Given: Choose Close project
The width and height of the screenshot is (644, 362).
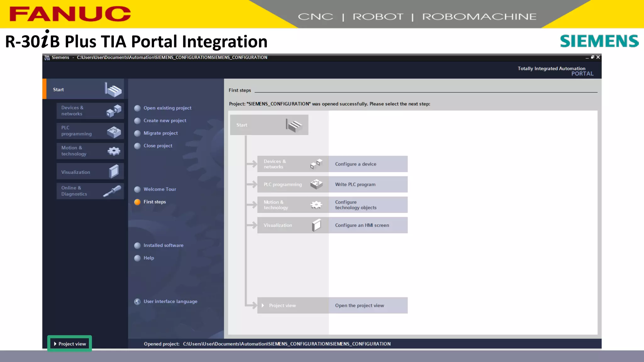Looking at the screenshot, I should pos(158,146).
